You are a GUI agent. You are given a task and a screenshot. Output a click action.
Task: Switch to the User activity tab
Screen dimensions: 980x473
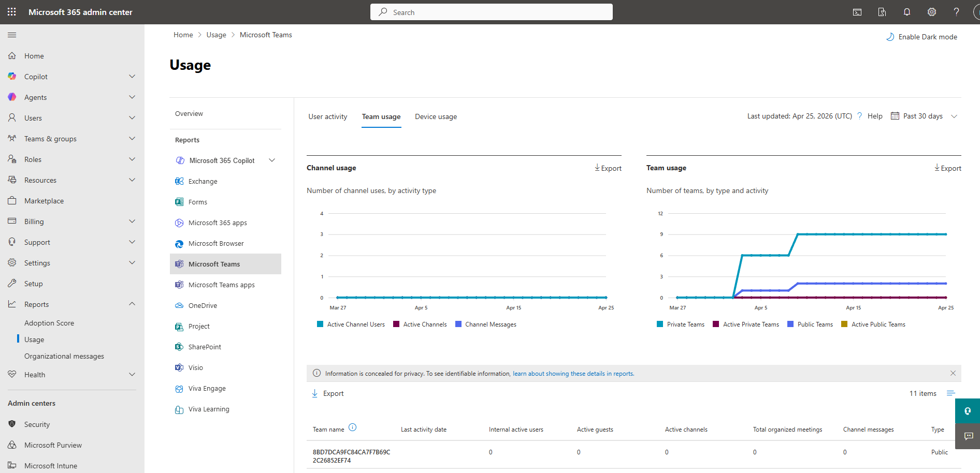328,116
